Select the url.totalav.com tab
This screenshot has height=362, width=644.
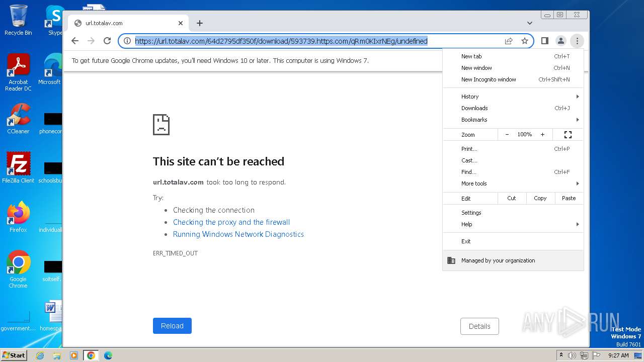coord(128,23)
